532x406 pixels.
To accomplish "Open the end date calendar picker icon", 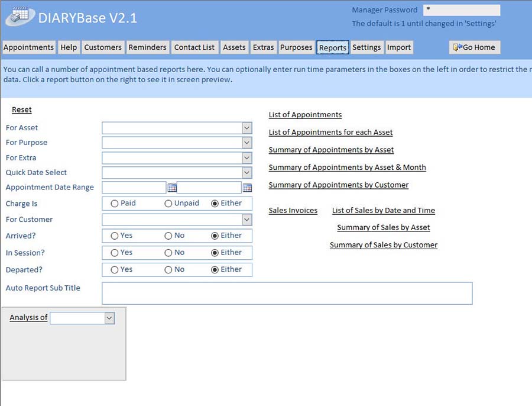I will (247, 188).
